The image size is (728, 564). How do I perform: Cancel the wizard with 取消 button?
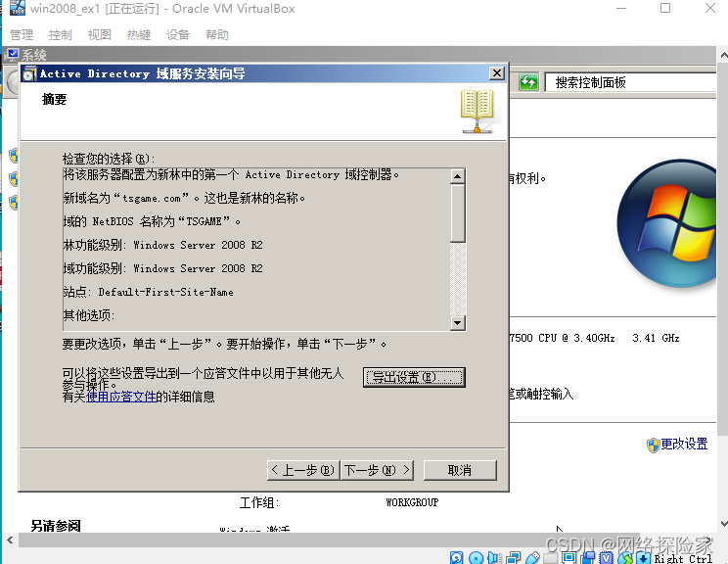[x=460, y=470]
